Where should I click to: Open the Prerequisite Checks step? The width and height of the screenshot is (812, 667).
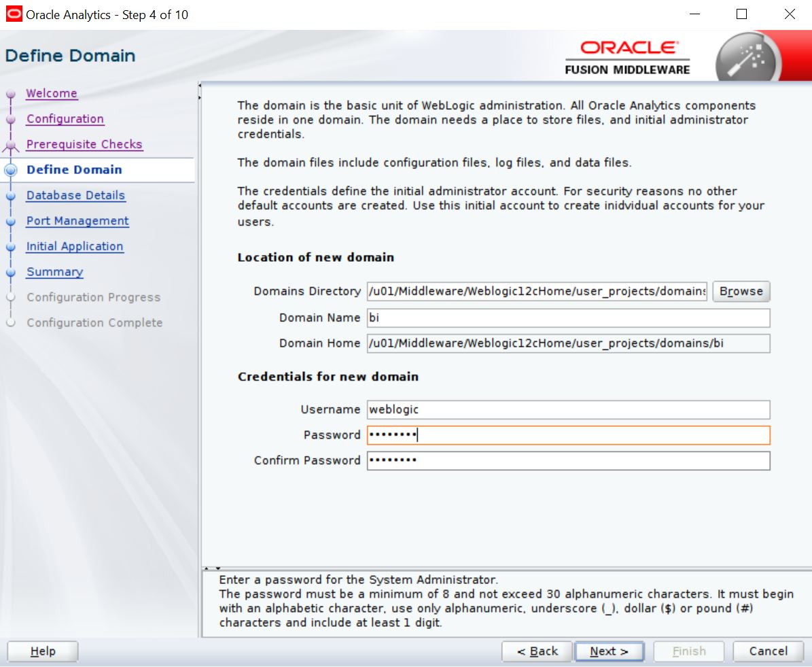pos(84,144)
